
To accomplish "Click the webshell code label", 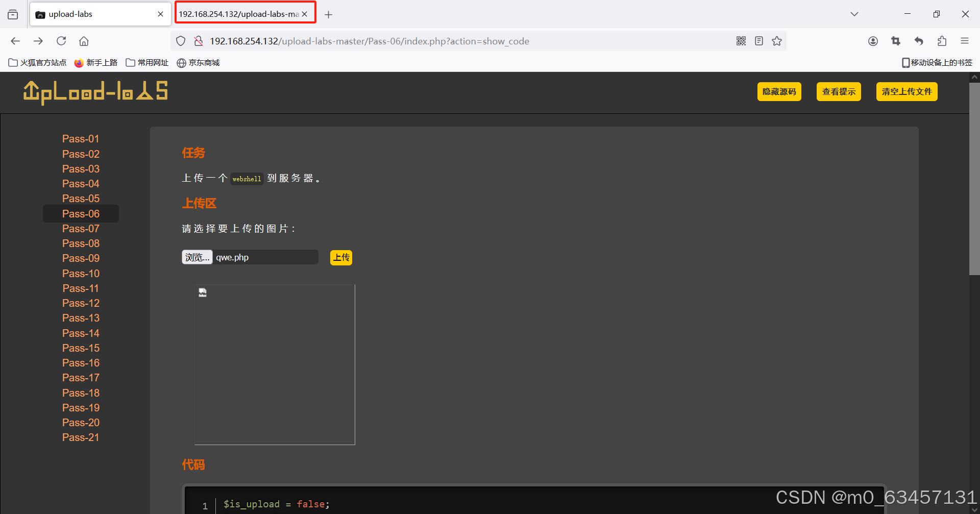I will click(247, 179).
